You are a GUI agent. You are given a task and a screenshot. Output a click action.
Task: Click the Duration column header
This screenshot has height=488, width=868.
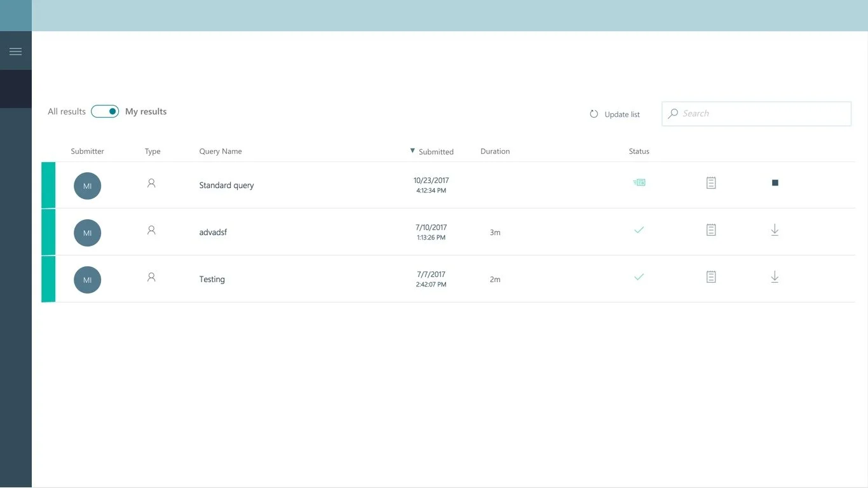495,151
